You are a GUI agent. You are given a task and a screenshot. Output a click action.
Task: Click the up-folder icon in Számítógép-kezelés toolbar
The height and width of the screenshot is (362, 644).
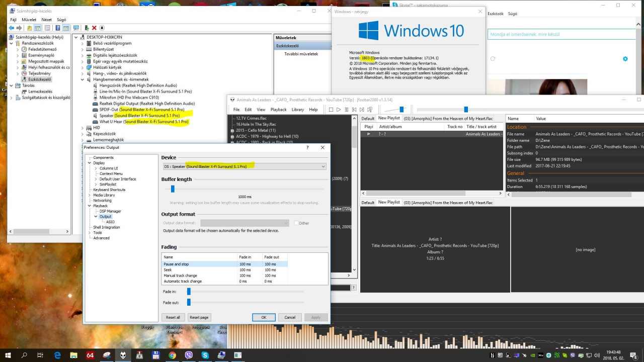click(x=30, y=28)
